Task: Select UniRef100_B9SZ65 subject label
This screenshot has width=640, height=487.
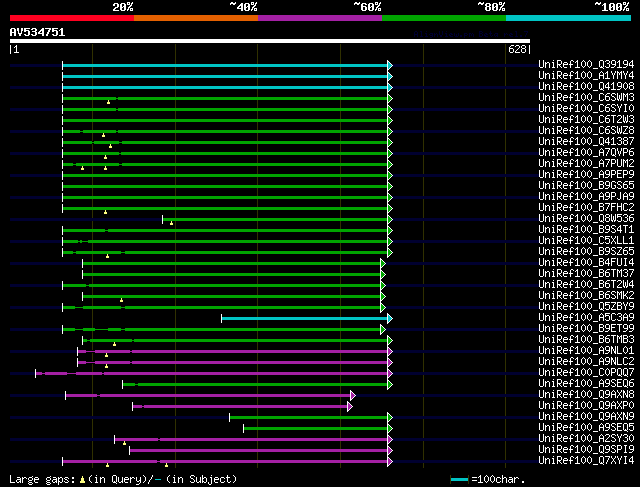Action: pos(586,252)
